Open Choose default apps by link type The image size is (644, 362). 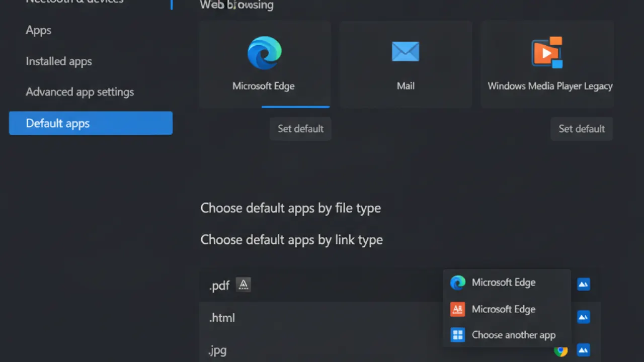(x=292, y=240)
